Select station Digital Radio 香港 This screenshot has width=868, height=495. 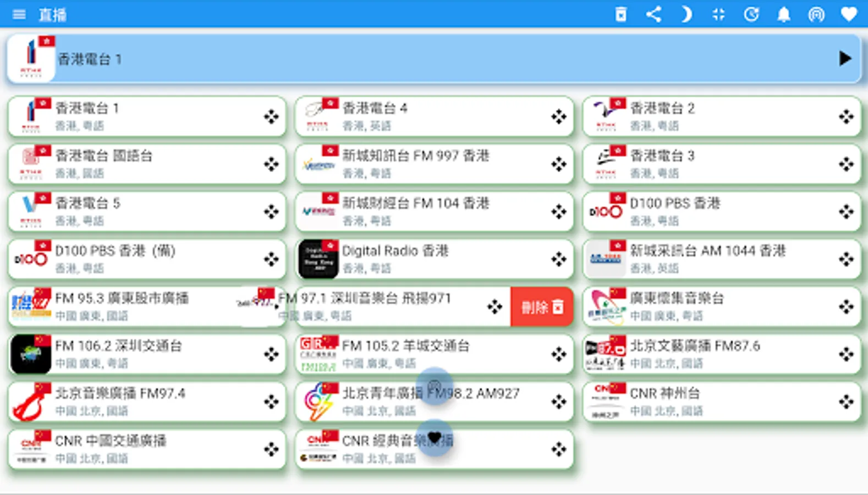pyautogui.click(x=435, y=259)
